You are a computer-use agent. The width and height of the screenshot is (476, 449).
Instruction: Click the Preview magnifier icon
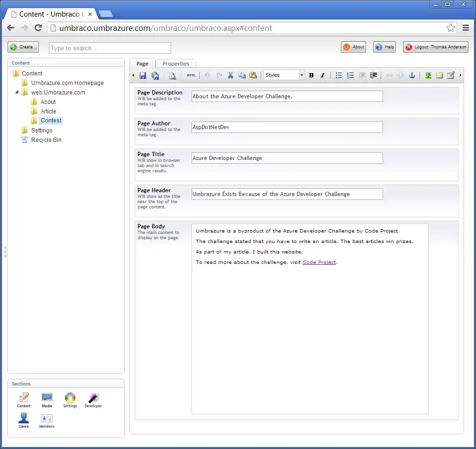(173, 75)
